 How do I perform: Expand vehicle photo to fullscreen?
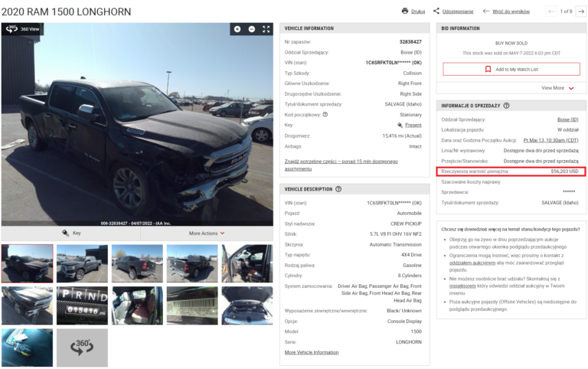(x=266, y=29)
